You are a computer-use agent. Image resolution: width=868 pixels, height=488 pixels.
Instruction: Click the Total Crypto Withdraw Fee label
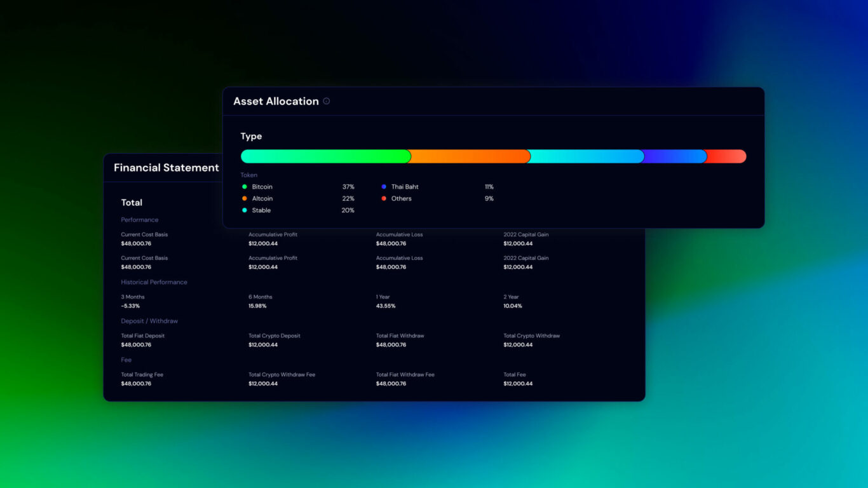click(x=281, y=375)
